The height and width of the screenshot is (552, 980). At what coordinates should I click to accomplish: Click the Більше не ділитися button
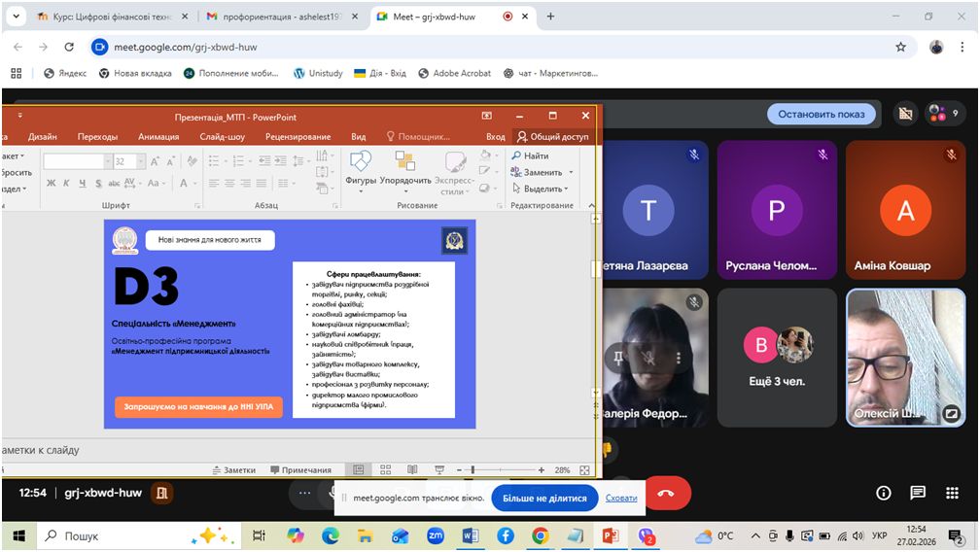pyautogui.click(x=544, y=498)
